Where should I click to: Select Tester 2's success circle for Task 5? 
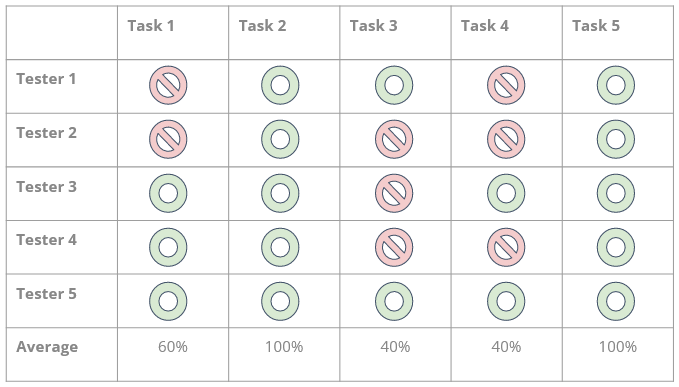point(616,139)
